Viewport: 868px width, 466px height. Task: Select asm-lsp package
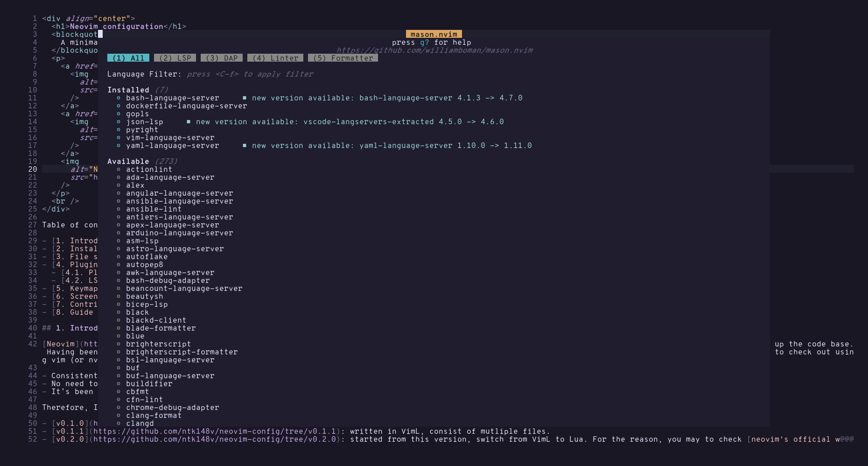(142, 240)
